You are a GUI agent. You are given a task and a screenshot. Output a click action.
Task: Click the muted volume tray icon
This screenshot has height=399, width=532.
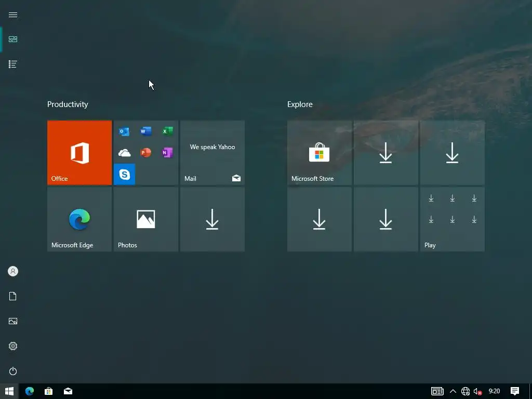[x=478, y=392]
